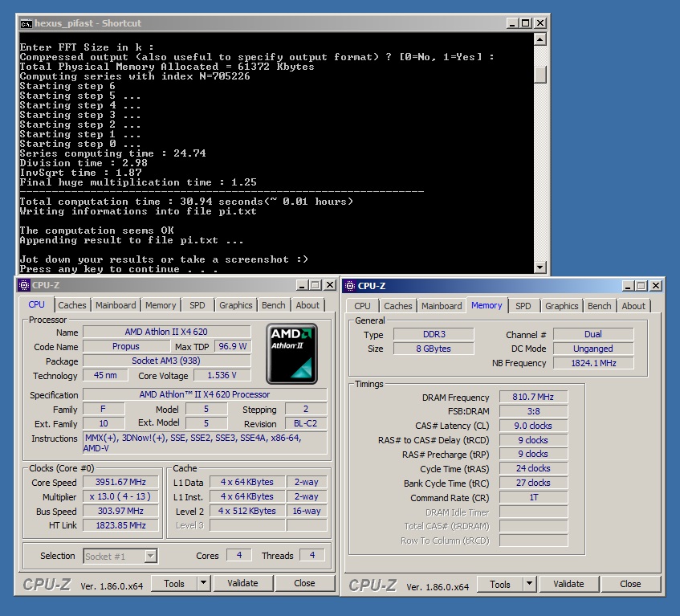Switch to Caches tab in right CPU-Z window
Image resolution: width=680 pixels, height=616 pixels.
point(398,306)
